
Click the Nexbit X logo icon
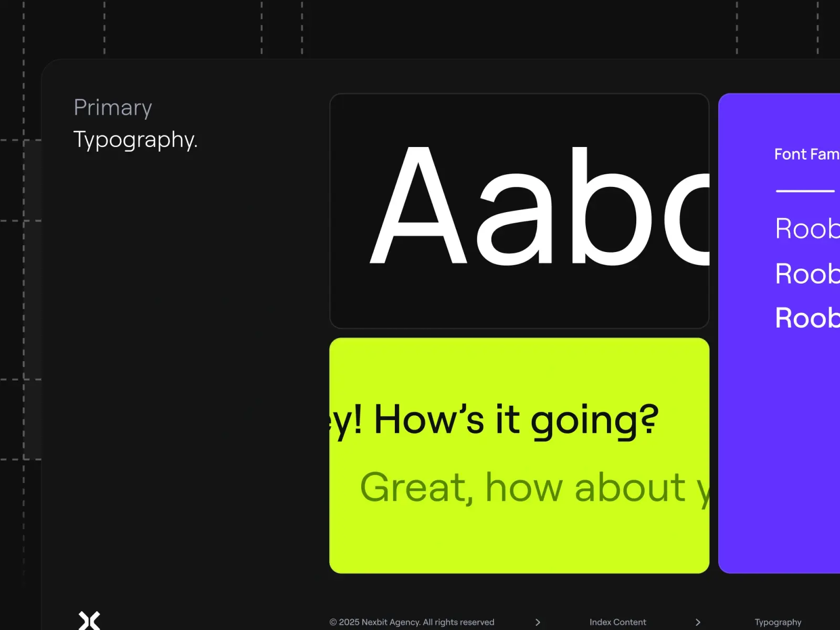89,621
